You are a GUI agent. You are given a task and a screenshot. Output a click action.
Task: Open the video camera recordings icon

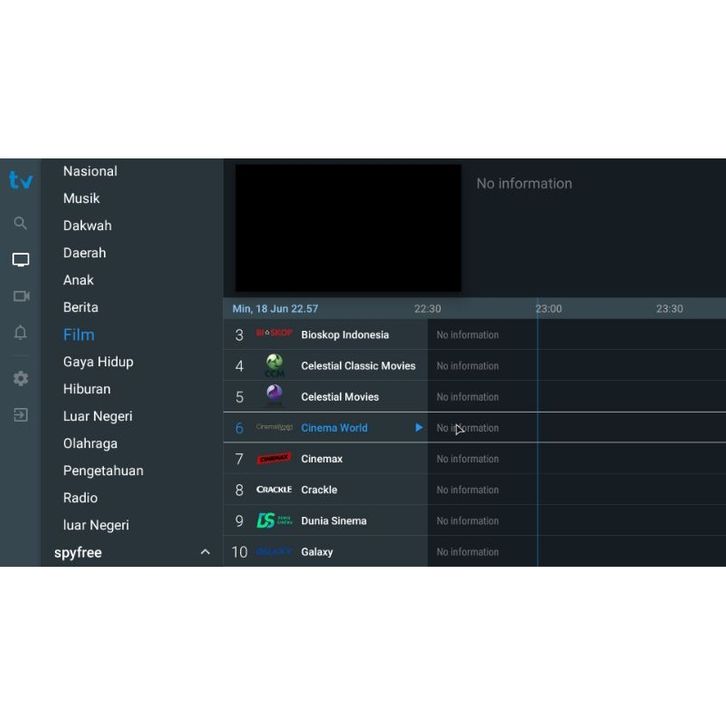point(20,296)
